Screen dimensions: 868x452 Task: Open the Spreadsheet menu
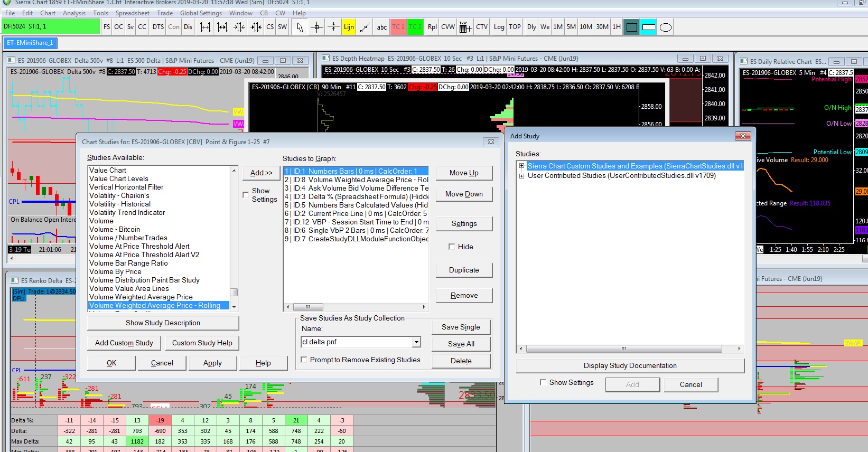[x=133, y=13]
